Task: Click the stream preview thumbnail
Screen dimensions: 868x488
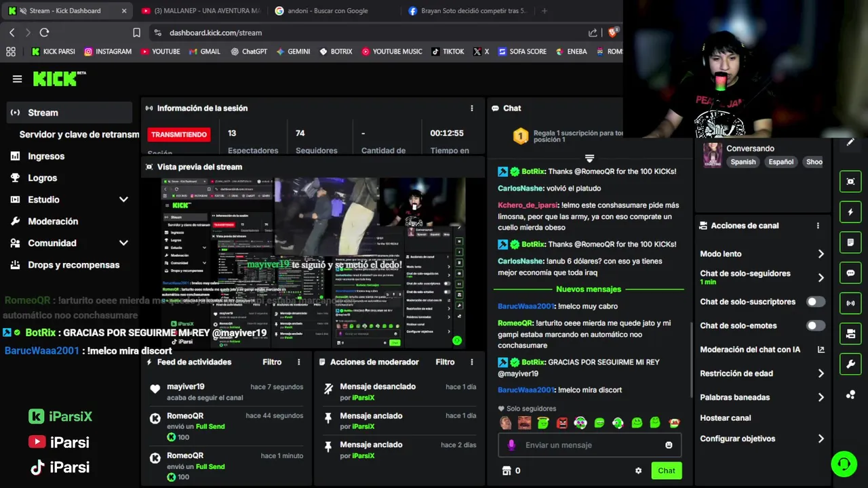Action: pyautogui.click(x=313, y=263)
